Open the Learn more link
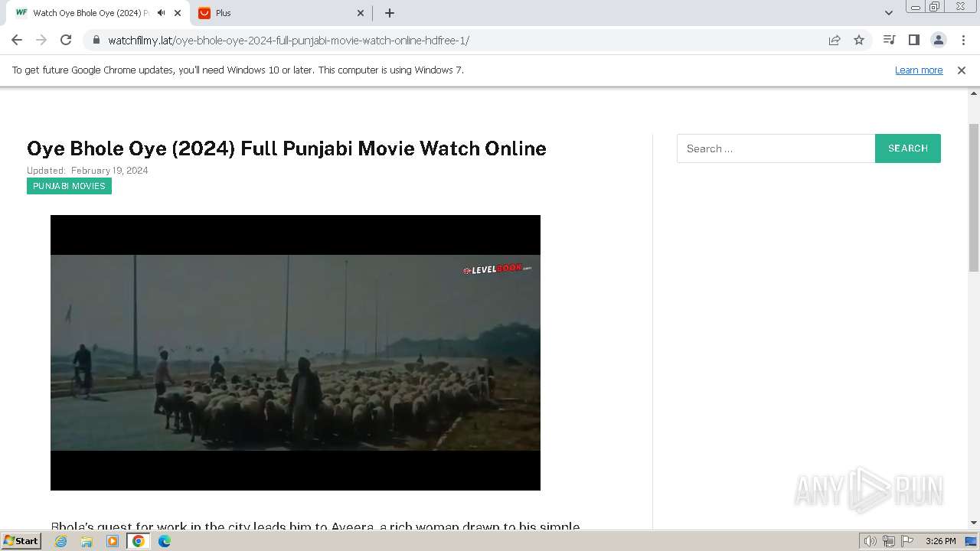This screenshot has width=980, height=551. click(919, 70)
